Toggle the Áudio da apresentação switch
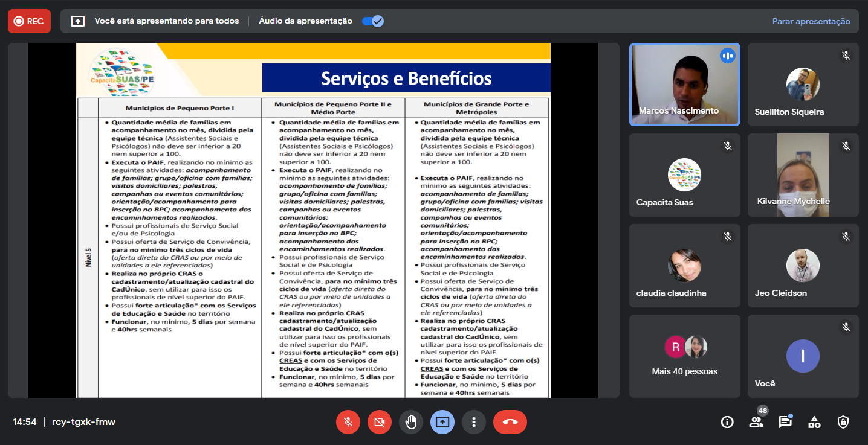The image size is (868, 445). [372, 21]
